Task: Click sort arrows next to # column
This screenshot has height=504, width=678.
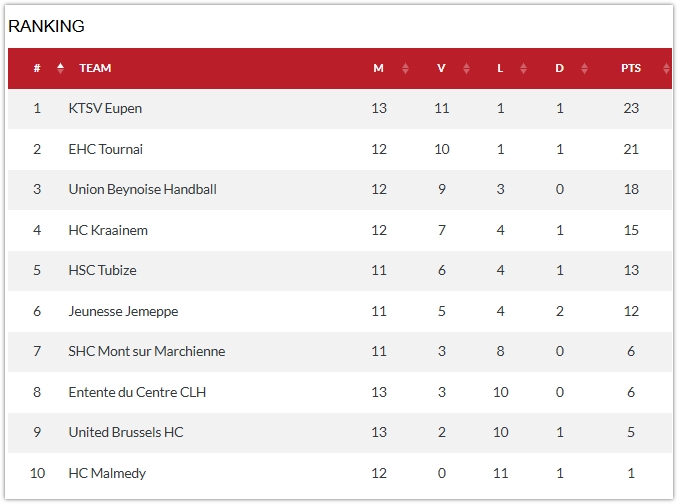Action: pyautogui.click(x=60, y=68)
